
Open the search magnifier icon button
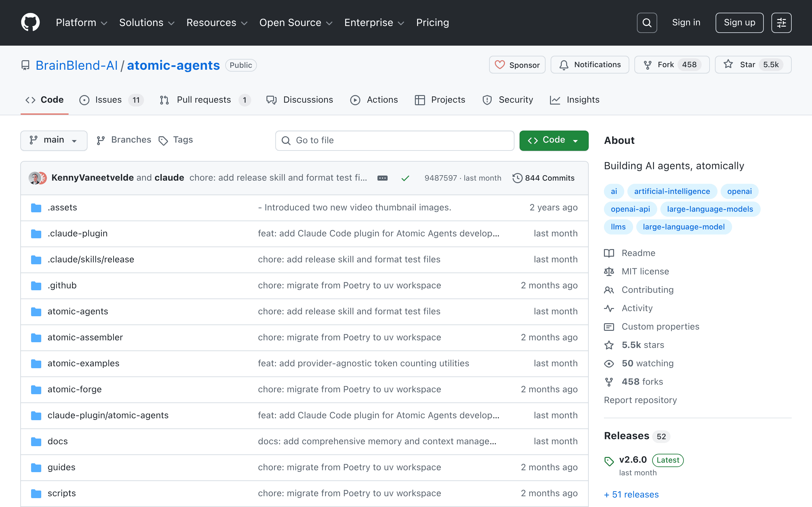[646, 23]
